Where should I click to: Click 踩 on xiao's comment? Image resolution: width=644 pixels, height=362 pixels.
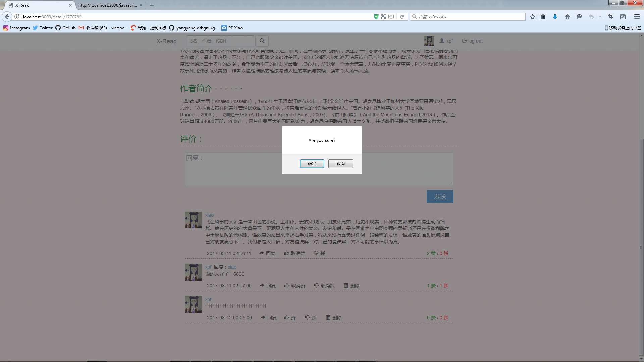[319, 253]
